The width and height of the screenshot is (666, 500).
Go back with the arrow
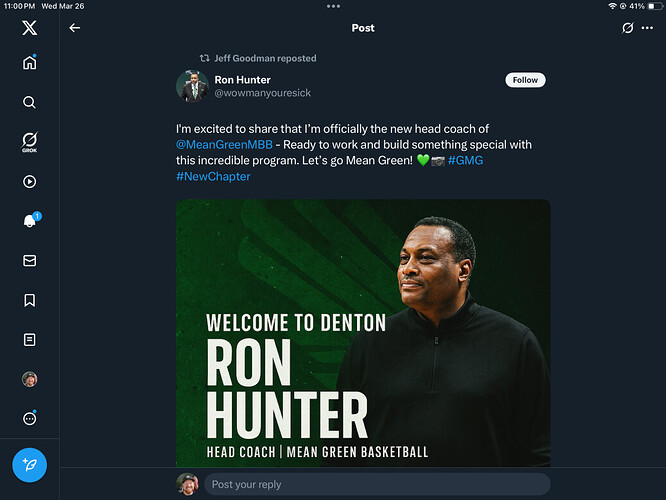coord(74,28)
